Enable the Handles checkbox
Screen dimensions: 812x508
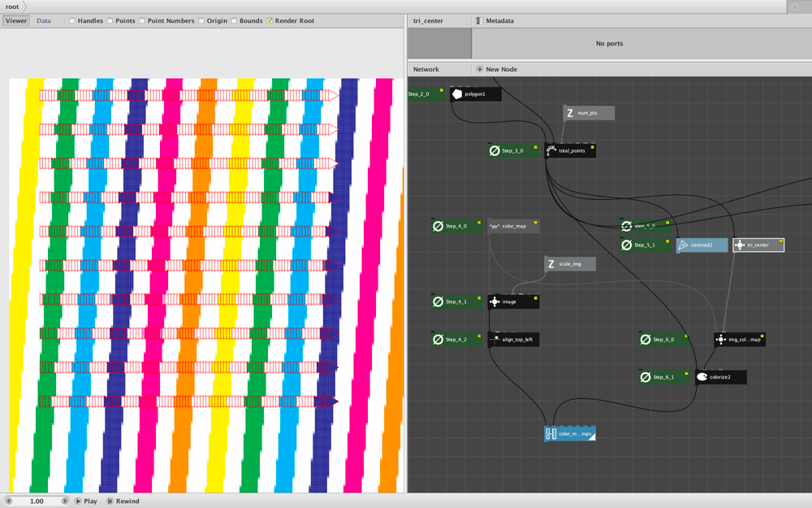click(x=72, y=21)
